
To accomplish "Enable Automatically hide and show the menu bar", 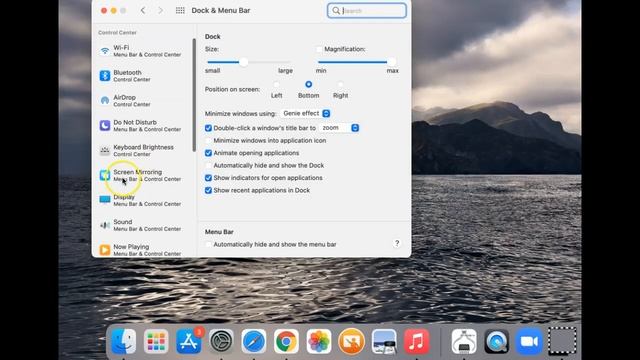I will [208, 244].
